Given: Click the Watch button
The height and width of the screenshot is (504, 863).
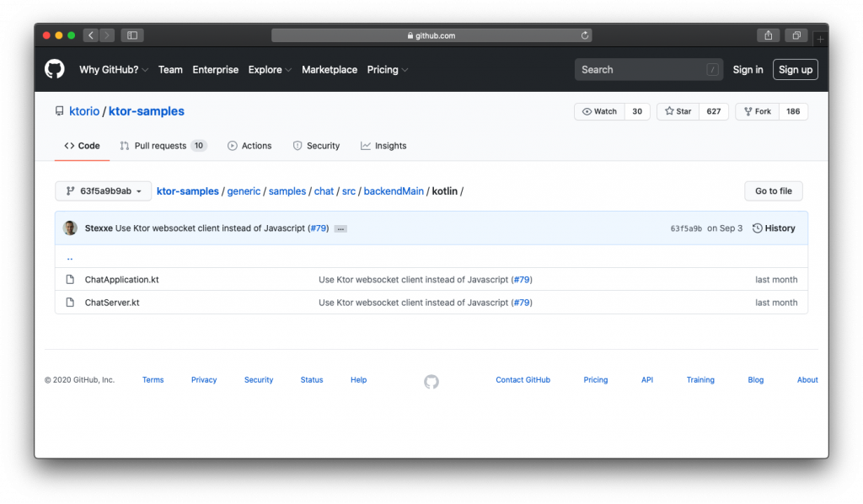Looking at the screenshot, I should pyautogui.click(x=599, y=111).
